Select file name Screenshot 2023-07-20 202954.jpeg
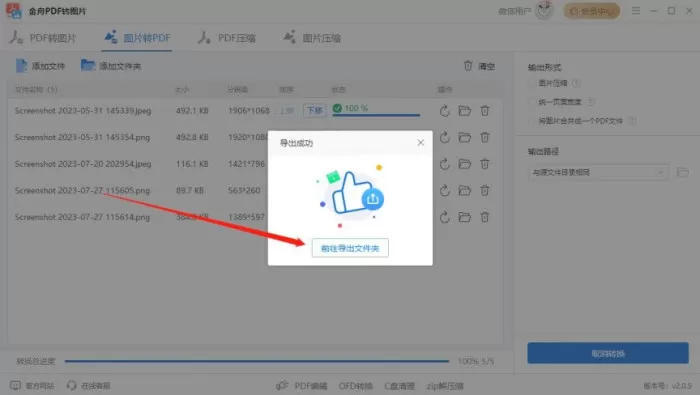The height and width of the screenshot is (395, 700). click(83, 164)
